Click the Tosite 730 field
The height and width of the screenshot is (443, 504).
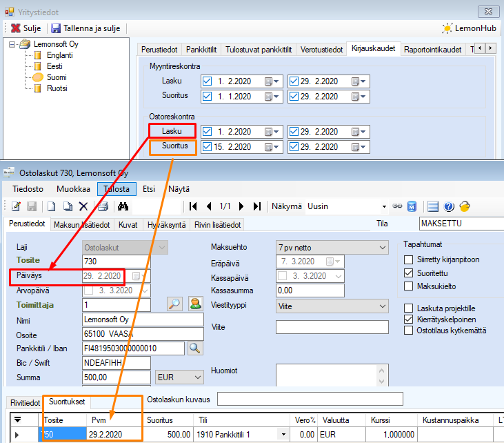tap(116, 262)
